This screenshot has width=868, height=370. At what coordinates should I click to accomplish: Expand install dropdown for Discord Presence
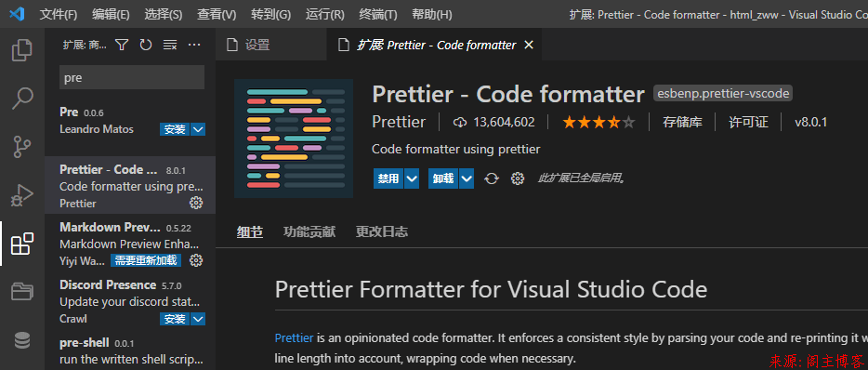198,319
